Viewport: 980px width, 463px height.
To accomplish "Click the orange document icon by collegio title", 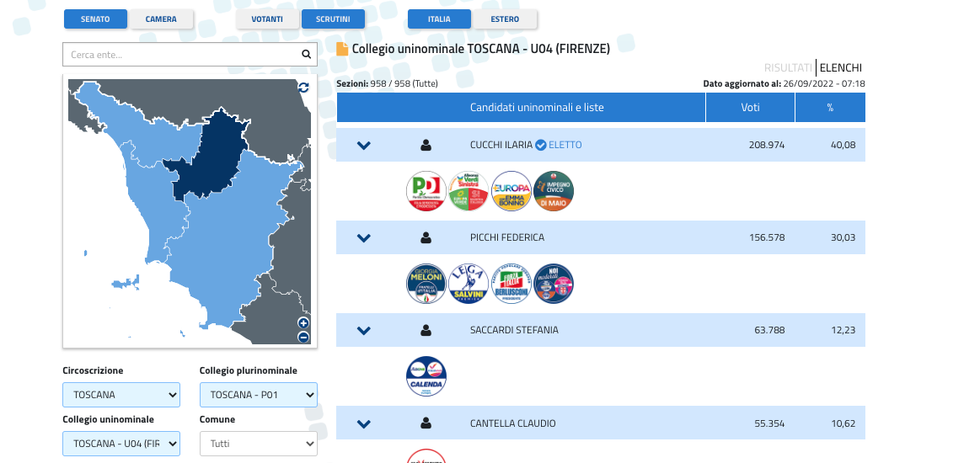I will [342, 49].
